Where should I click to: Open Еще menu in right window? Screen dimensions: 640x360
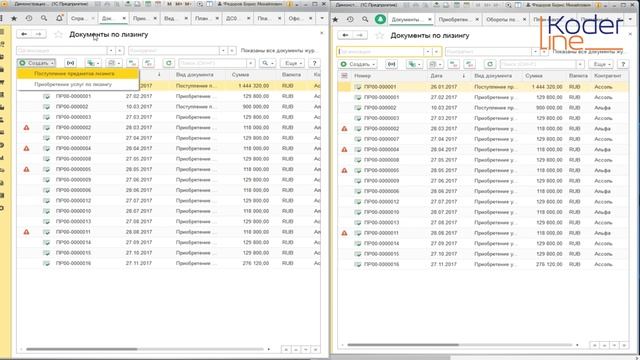click(x=602, y=64)
